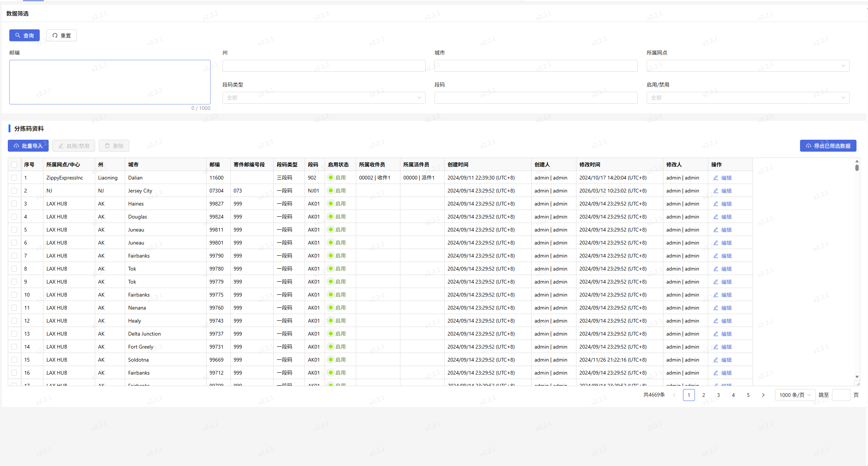Click 导出已筛选数据 export button
This screenshot has width=868, height=466.
(828, 146)
